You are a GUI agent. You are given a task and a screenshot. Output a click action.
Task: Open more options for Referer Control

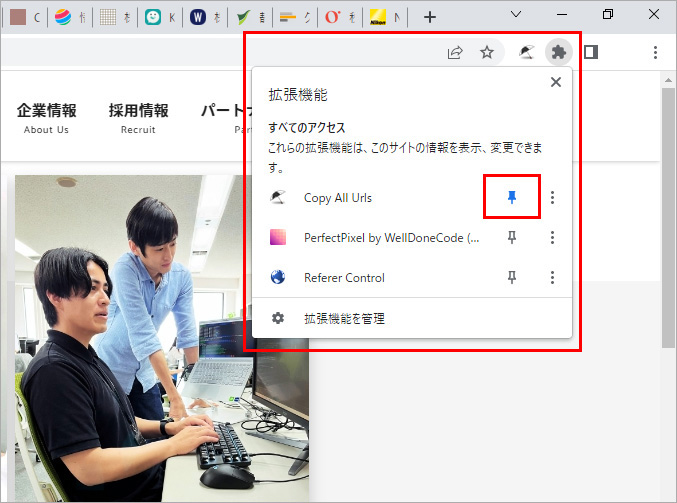[552, 277]
